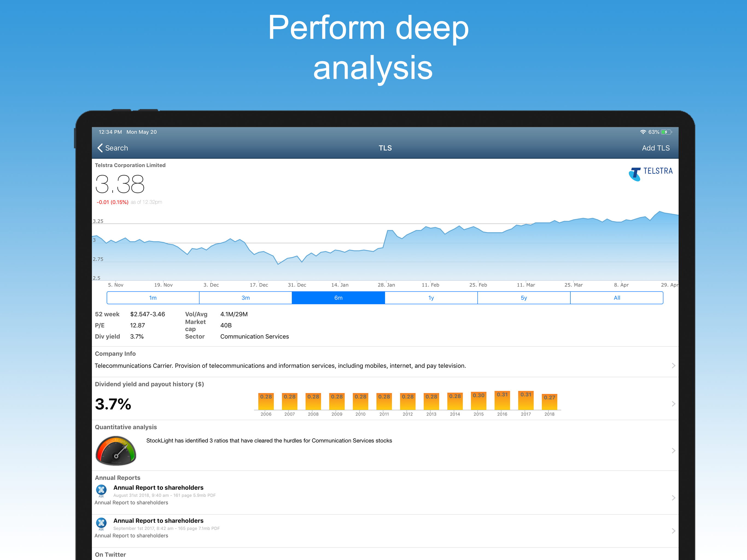Screen dimensions: 747x560
Task: Click the 28. Jan chart axis label
Action: (386, 285)
